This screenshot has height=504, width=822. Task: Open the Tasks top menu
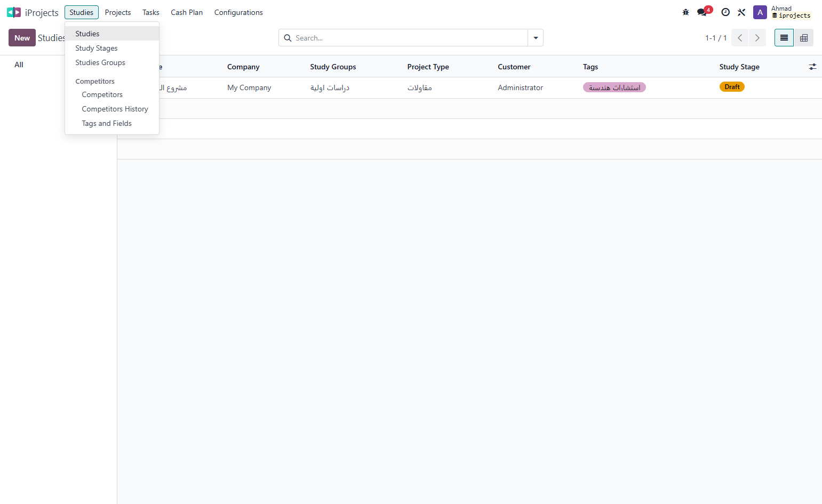click(x=151, y=12)
